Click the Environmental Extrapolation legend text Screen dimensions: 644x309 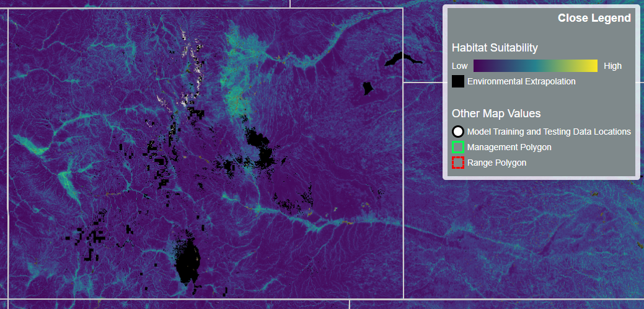pyautogui.click(x=521, y=81)
